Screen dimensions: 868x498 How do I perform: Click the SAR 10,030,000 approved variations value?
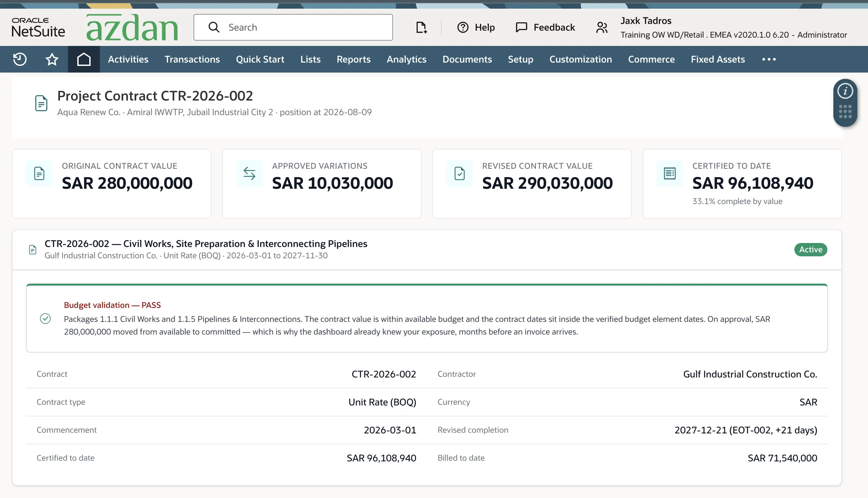click(x=332, y=183)
